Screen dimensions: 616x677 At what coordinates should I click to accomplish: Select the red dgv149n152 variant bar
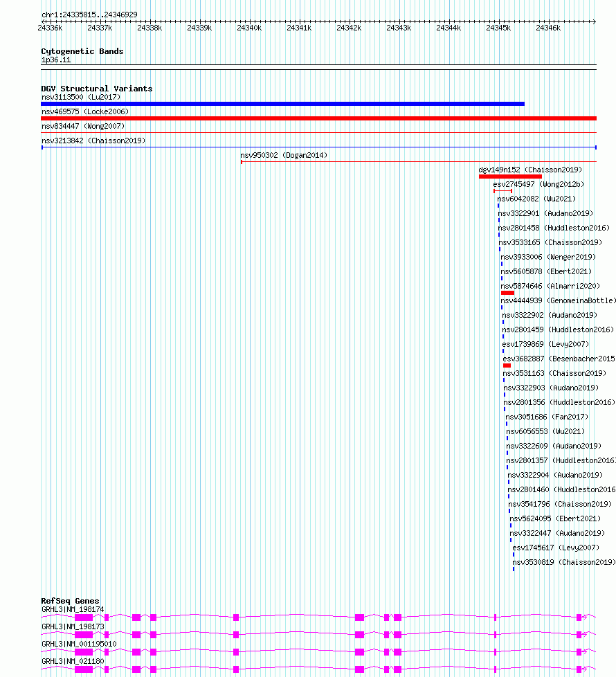point(510,176)
